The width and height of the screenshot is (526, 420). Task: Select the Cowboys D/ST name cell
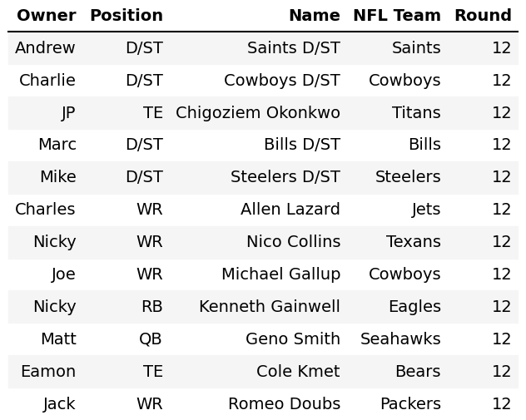coord(281,81)
